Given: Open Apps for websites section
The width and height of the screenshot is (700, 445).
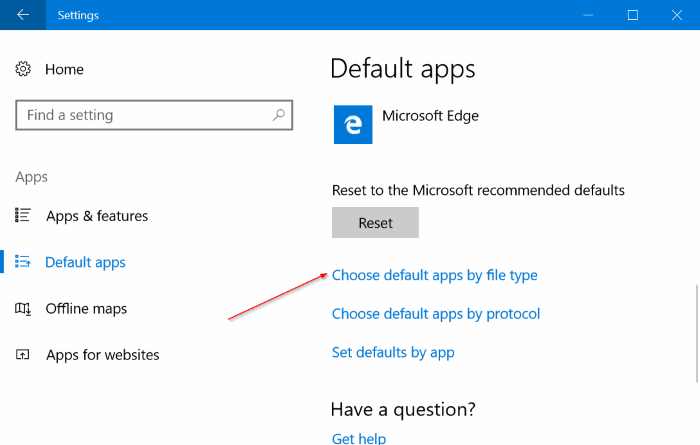Looking at the screenshot, I should (103, 355).
